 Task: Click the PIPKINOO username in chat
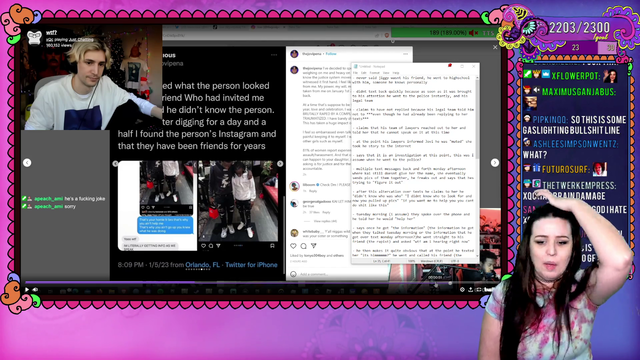point(550,120)
